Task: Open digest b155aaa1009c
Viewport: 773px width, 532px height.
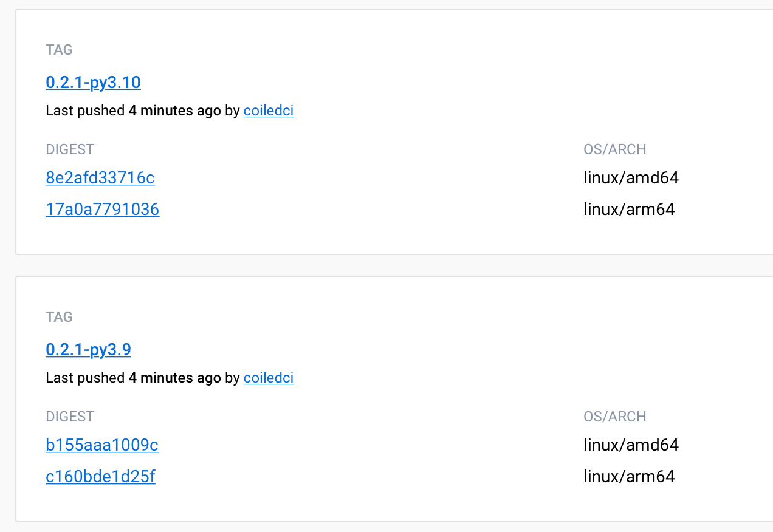Action: (x=101, y=445)
